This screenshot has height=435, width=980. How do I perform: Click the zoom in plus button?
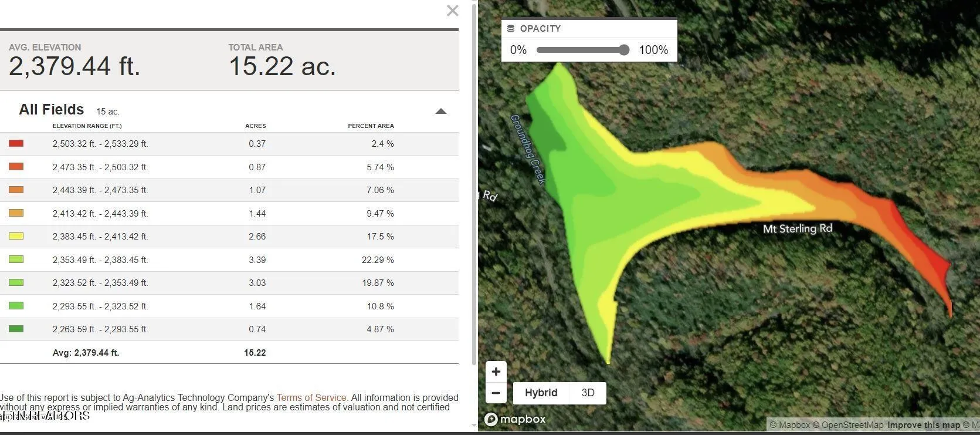click(x=496, y=372)
